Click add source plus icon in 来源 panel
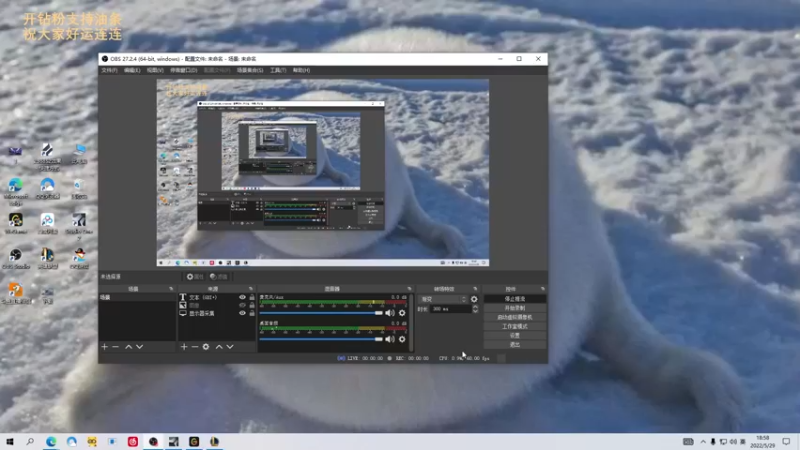 184,347
